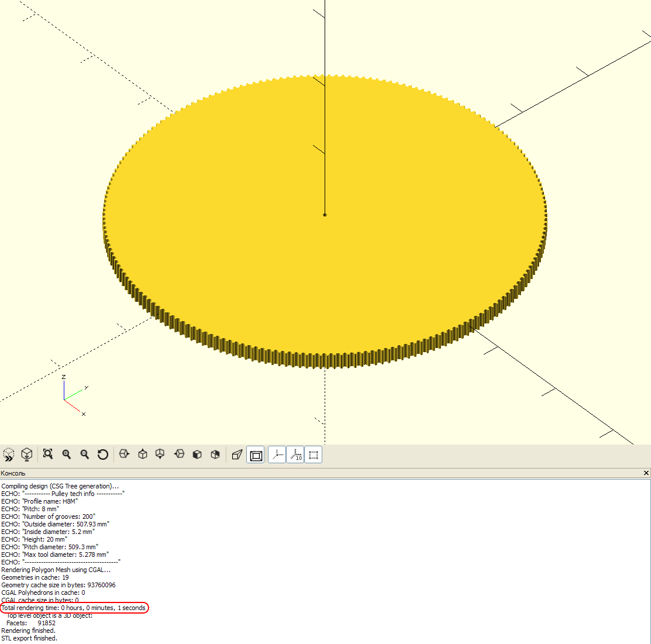Screen dimensions: 651x644
Task: Run the Preview icon in viewer toolbar
Action: tap(8, 454)
